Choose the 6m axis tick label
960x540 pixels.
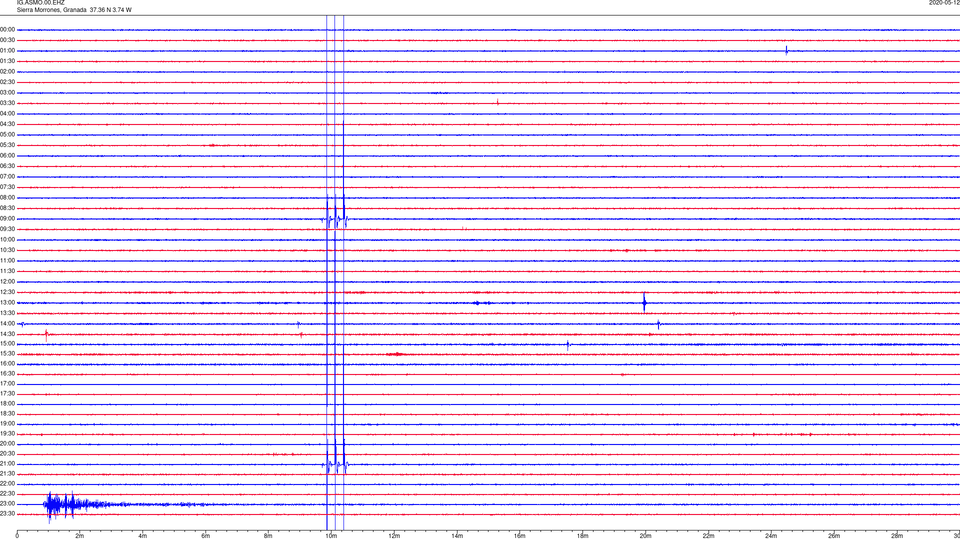tap(206, 536)
